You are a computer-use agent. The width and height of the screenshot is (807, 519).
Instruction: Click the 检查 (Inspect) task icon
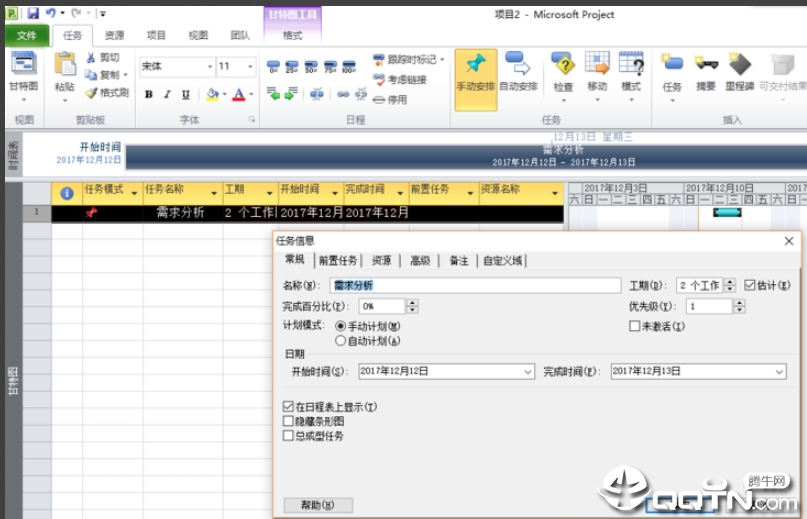point(563,66)
